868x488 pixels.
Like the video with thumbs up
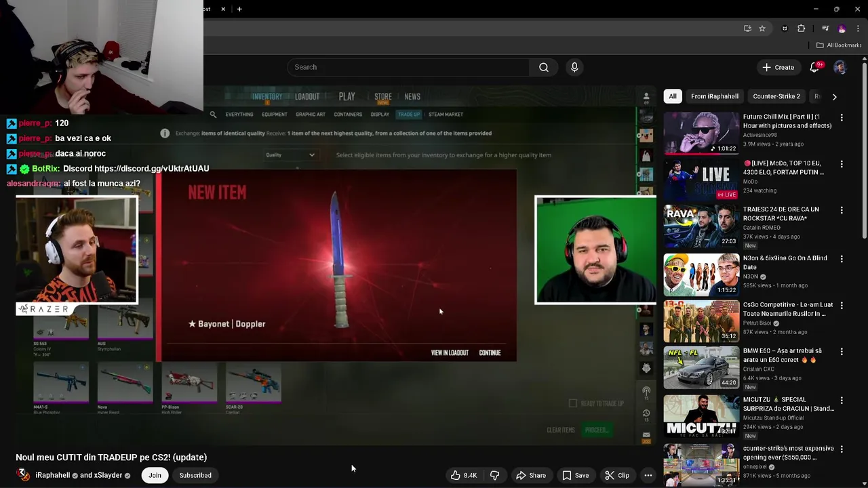point(463,475)
